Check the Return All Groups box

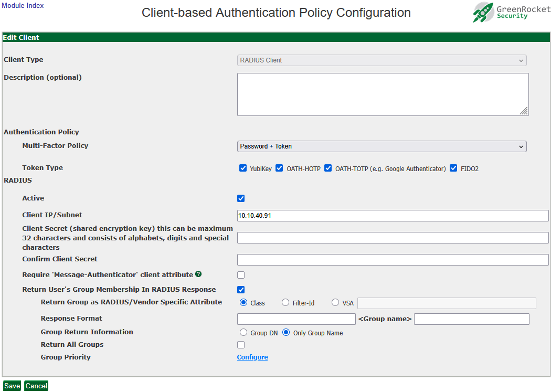coord(241,345)
